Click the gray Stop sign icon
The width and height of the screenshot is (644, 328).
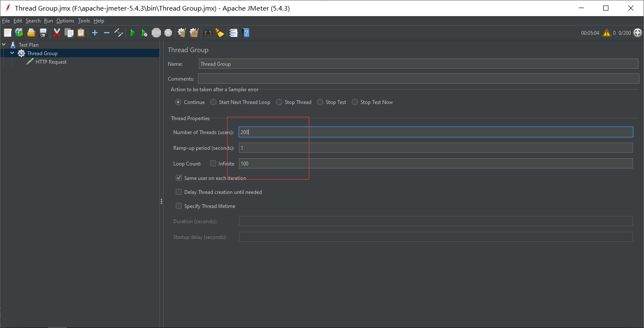[x=156, y=33]
